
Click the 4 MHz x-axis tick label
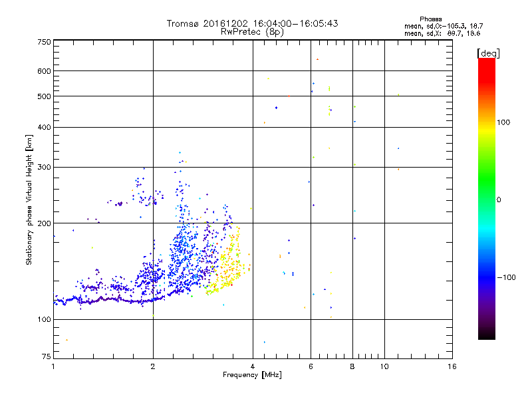(x=253, y=366)
